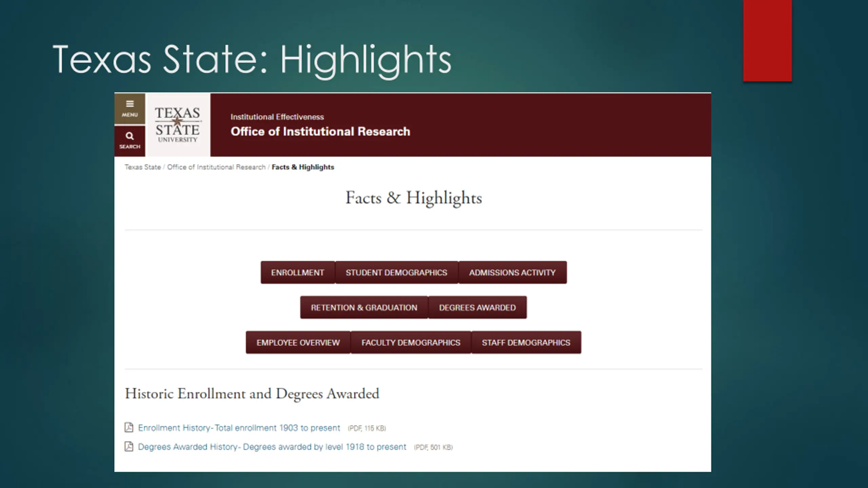Click the PDF icon beside Enrollment History
Viewport: 868px width, 488px height.
click(x=129, y=428)
